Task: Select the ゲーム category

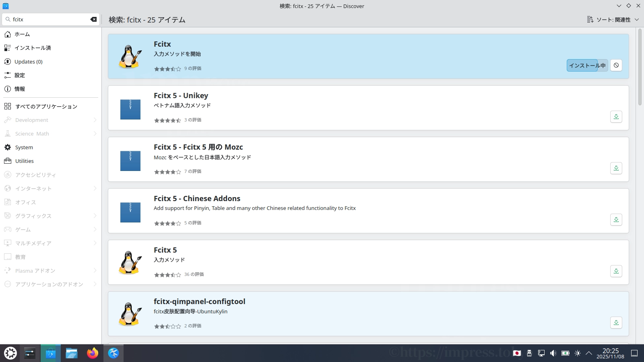Action: click(x=51, y=229)
